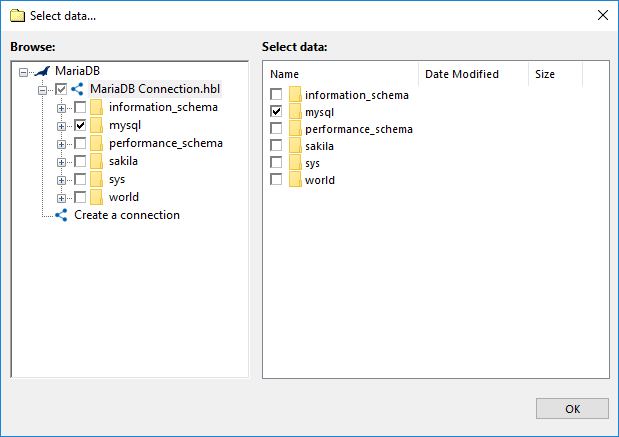Sort list by Size column header

coord(555,74)
